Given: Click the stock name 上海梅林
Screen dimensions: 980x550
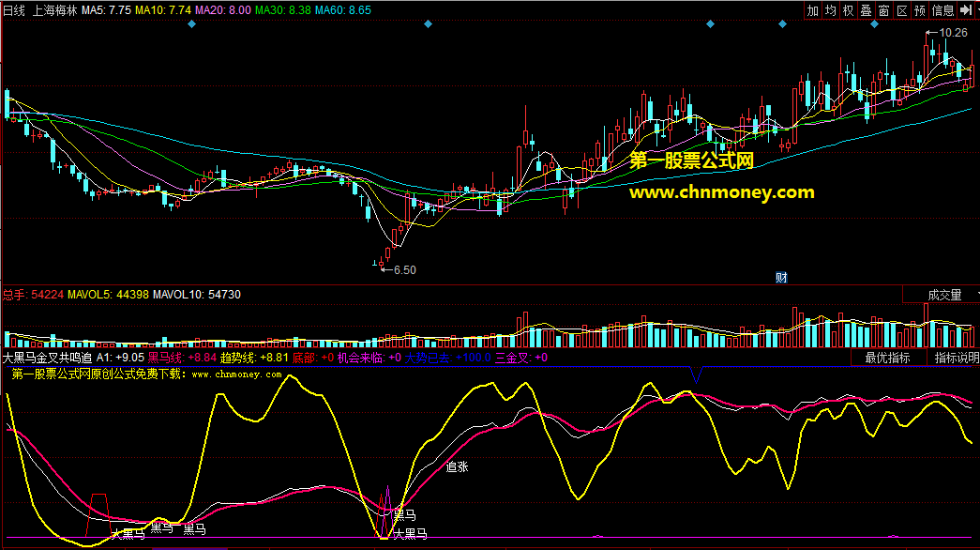Looking at the screenshot, I should (x=55, y=10).
